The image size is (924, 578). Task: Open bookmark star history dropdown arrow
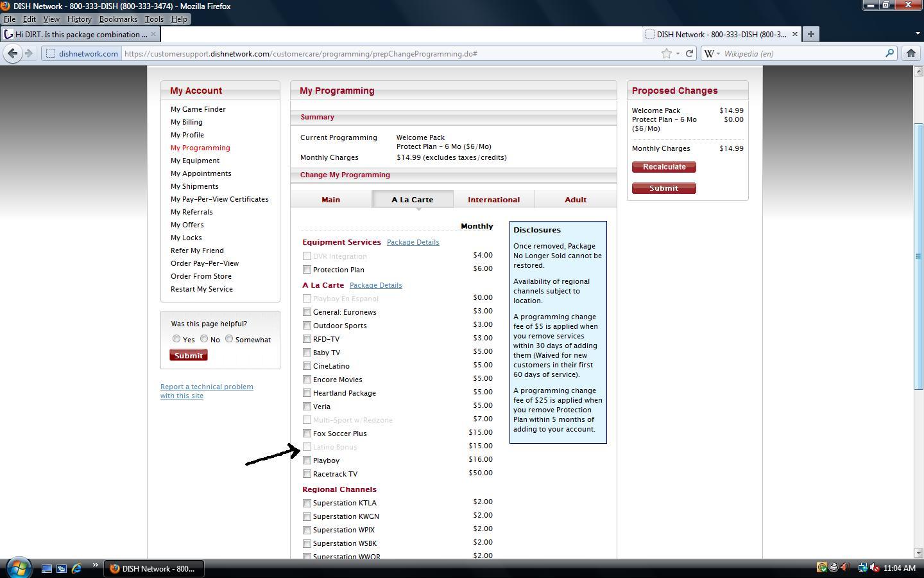tap(678, 54)
